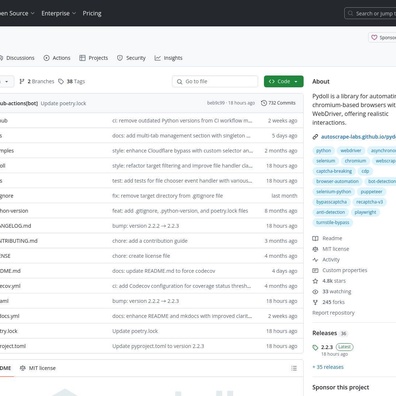
Task: Select the playwright topic tag
Action: click(x=365, y=212)
